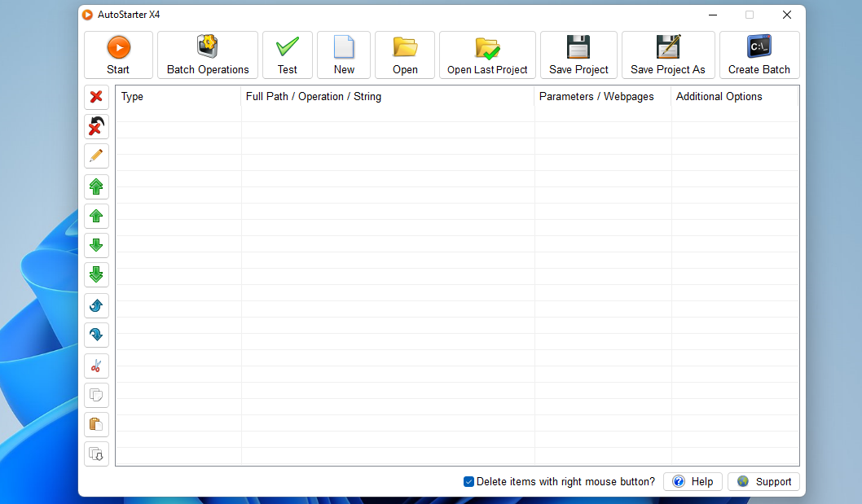The image size is (862, 504).
Task: Cut the entry with the scissors icon
Action: 96,366
